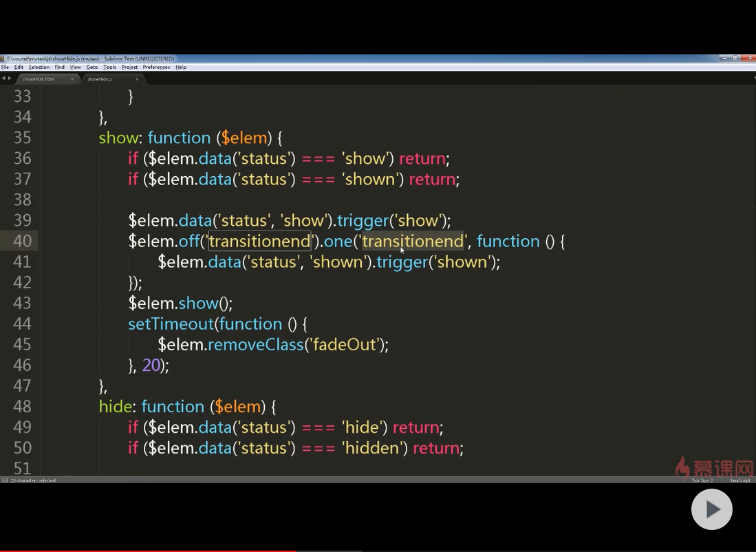Click the '13 characters selected' status text

[33, 480]
